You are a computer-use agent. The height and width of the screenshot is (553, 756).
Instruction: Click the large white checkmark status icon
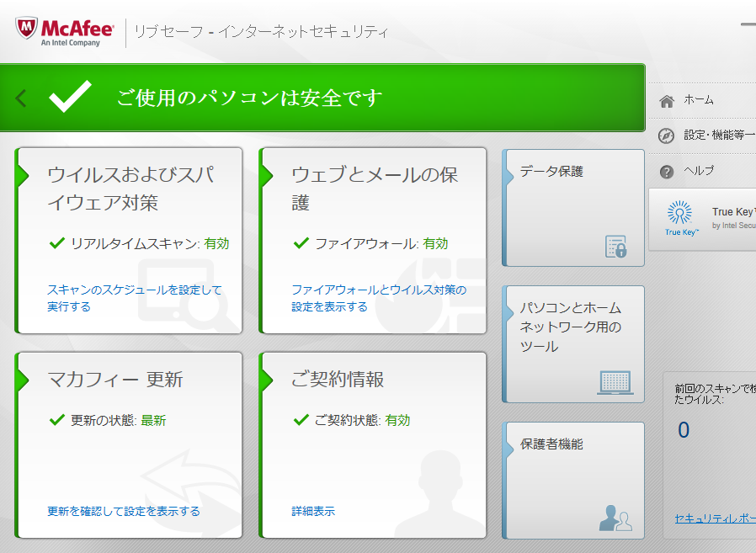click(x=71, y=97)
